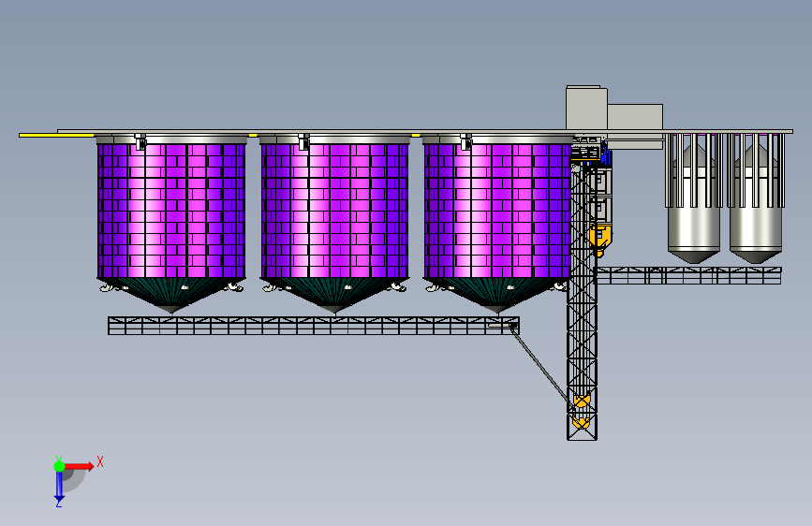The width and height of the screenshot is (812, 526).
Task: Click the blue Z axis arrow of the triad
Action: 59,487
